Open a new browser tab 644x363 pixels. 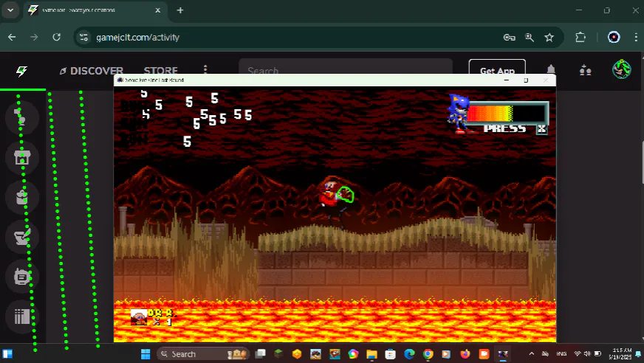coord(180,10)
